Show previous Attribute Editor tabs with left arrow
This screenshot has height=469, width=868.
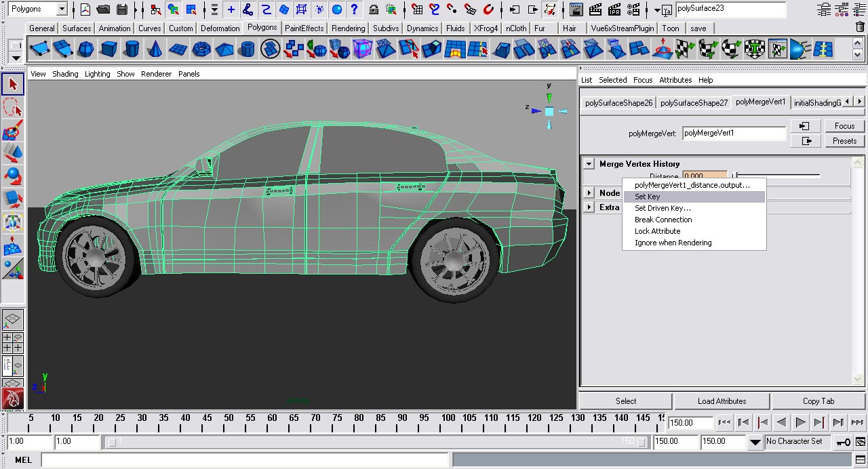[x=847, y=102]
